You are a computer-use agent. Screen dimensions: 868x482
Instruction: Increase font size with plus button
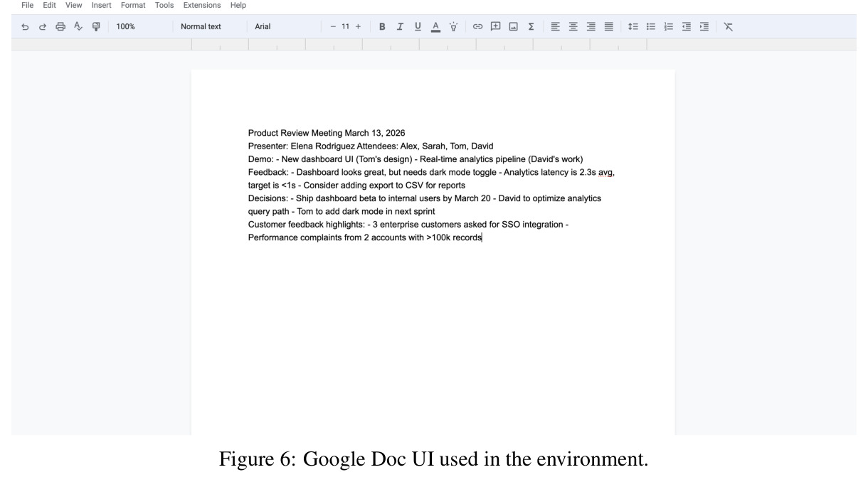pyautogui.click(x=358, y=26)
